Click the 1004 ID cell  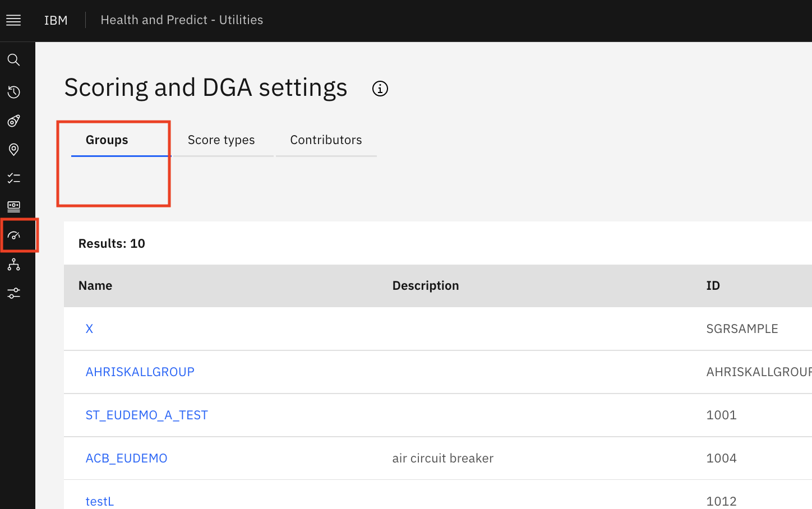tap(722, 459)
